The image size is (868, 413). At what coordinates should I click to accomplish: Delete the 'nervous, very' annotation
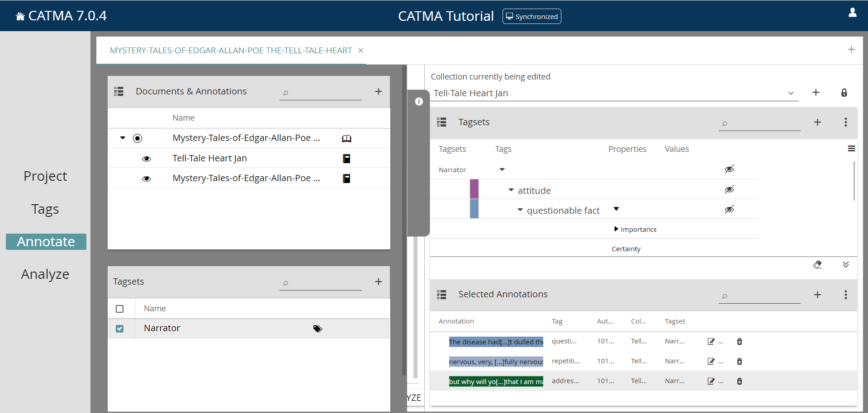[740, 361]
